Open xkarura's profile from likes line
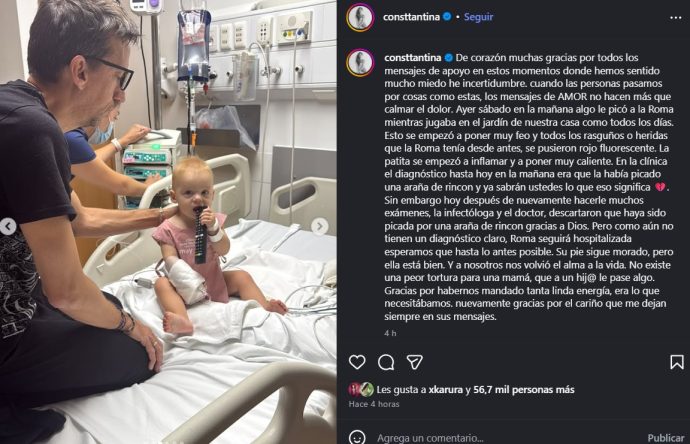The height and width of the screenshot is (444, 690). pos(446,389)
